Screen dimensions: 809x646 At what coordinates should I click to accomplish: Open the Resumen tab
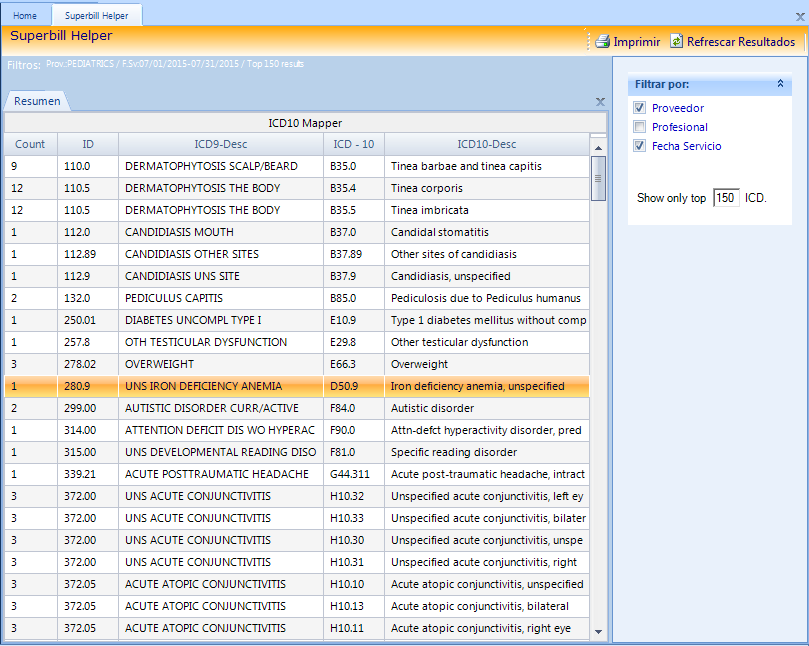tap(37, 101)
